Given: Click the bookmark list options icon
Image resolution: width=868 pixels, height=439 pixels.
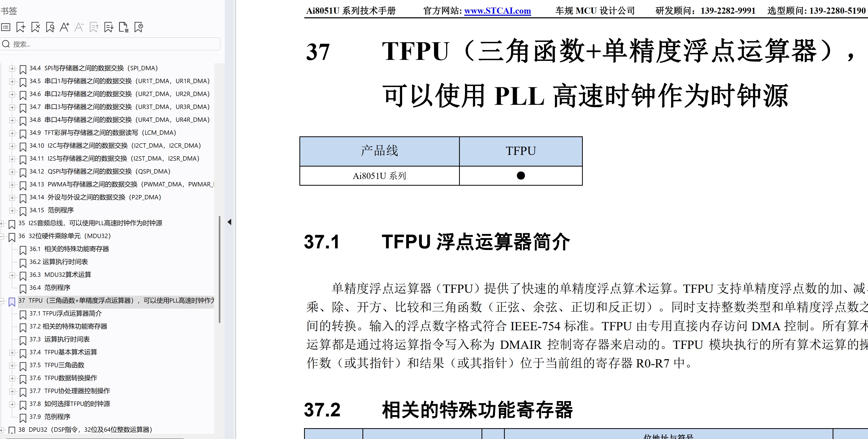Looking at the screenshot, I should coord(6,27).
